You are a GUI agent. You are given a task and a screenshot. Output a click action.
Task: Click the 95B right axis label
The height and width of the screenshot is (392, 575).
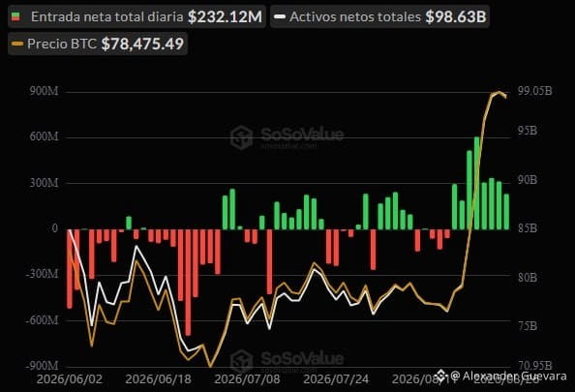click(x=528, y=130)
